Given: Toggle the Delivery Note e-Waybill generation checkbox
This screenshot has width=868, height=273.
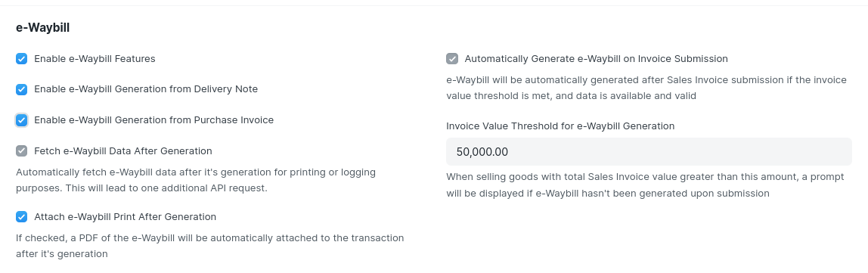Looking at the screenshot, I should (x=22, y=89).
